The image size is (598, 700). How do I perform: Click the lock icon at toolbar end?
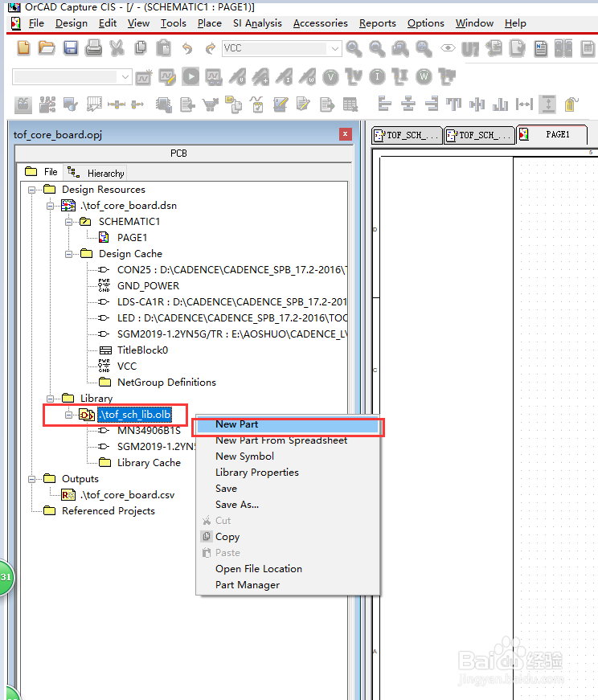pos(571,104)
